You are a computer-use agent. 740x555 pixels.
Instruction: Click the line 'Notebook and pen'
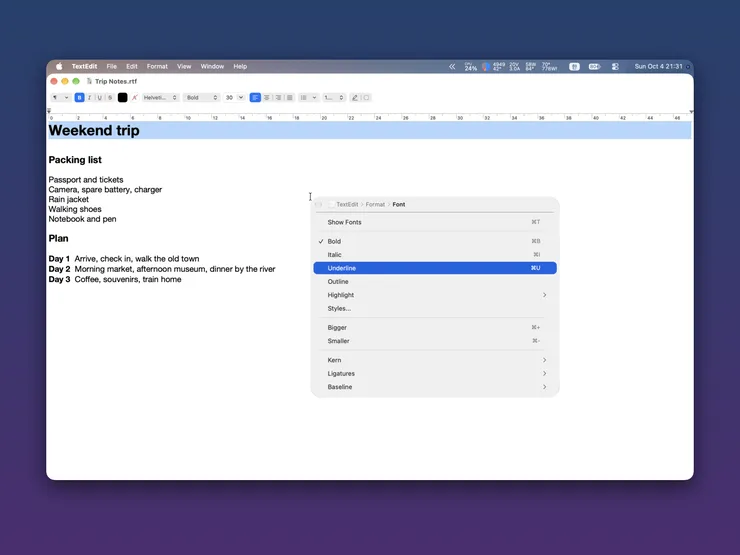coord(82,219)
